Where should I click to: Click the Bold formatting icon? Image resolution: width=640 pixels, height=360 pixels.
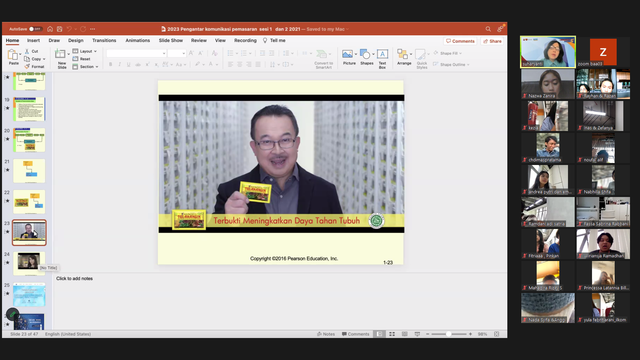click(x=111, y=64)
